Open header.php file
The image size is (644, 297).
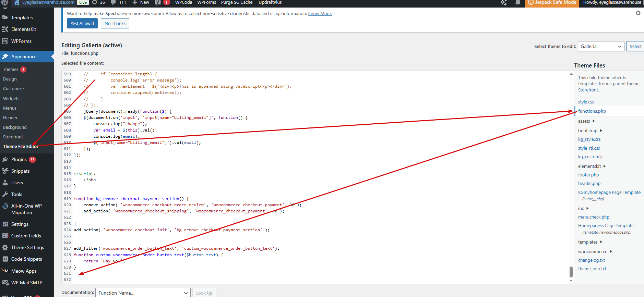click(589, 183)
